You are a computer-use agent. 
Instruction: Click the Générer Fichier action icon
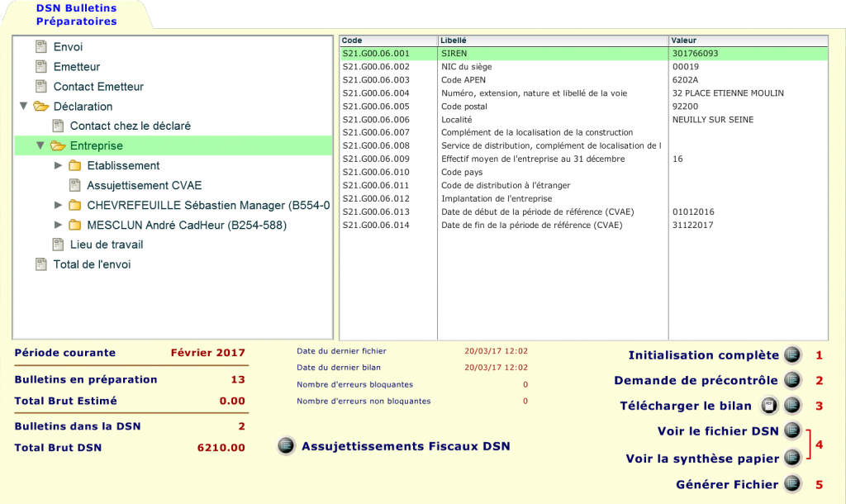coord(791,484)
